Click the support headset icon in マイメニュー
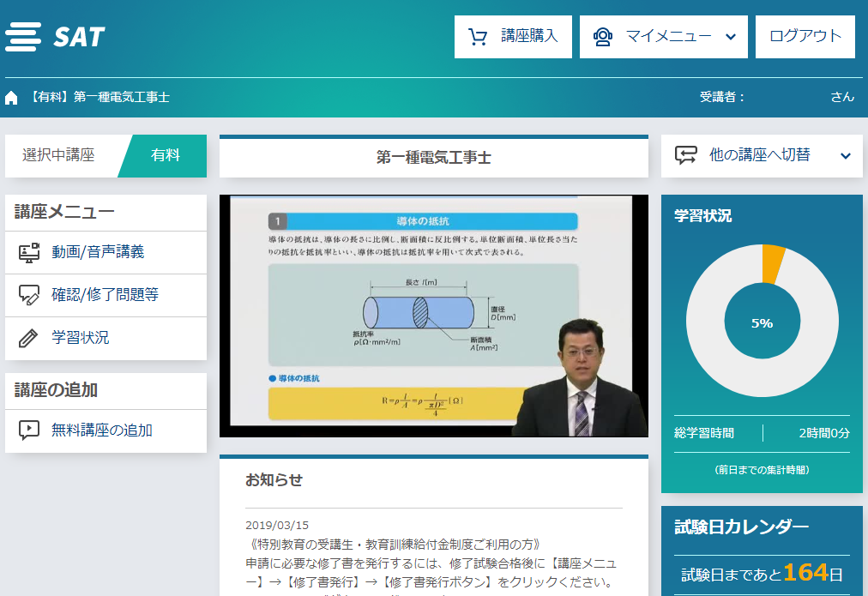The width and height of the screenshot is (868, 596). point(603,37)
